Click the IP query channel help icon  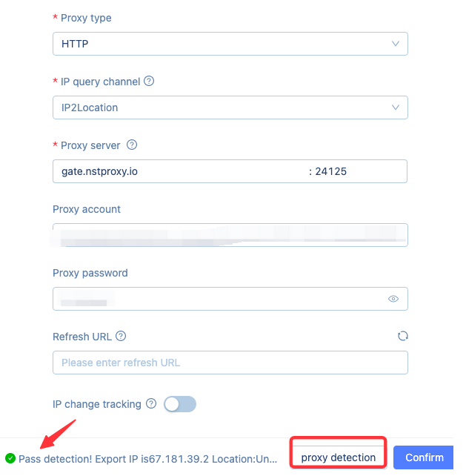149,82
